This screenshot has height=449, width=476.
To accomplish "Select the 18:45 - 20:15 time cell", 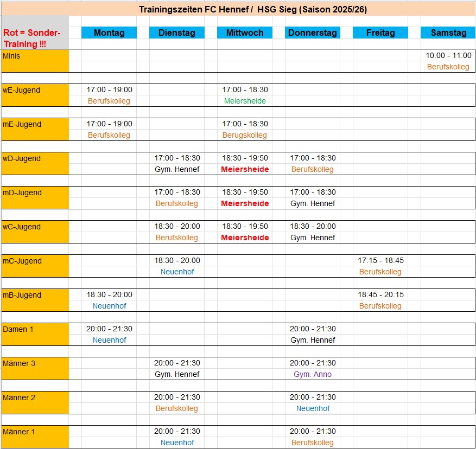I will click(380, 294).
